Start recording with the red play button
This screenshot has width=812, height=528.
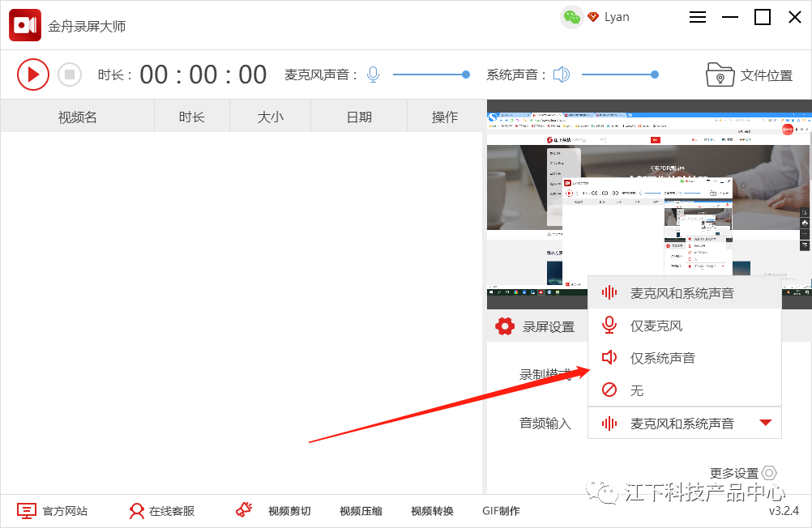click(33, 75)
